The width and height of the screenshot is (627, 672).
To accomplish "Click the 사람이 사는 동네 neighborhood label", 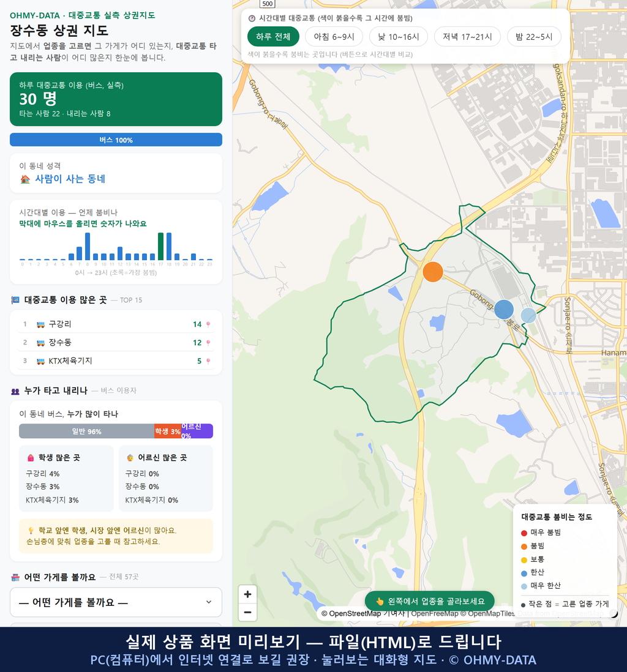I will [70, 179].
